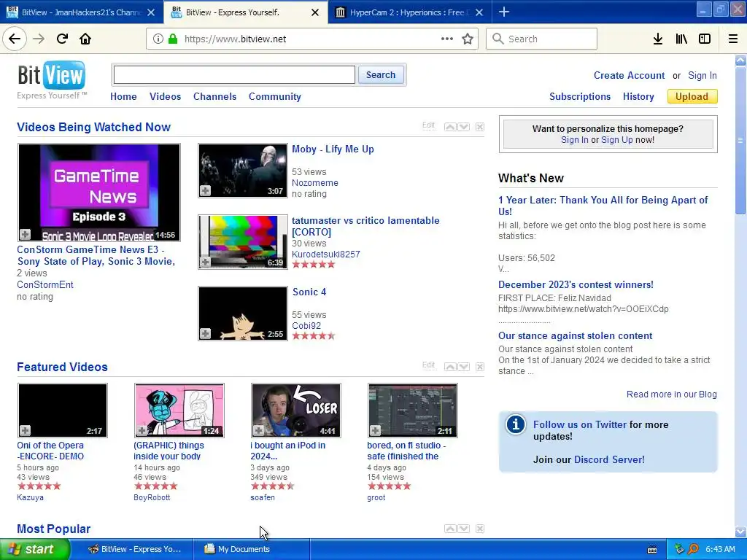Add Moby - Lify Me Up to queue
The width and height of the screenshot is (747, 560).
pyautogui.click(x=205, y=191)
